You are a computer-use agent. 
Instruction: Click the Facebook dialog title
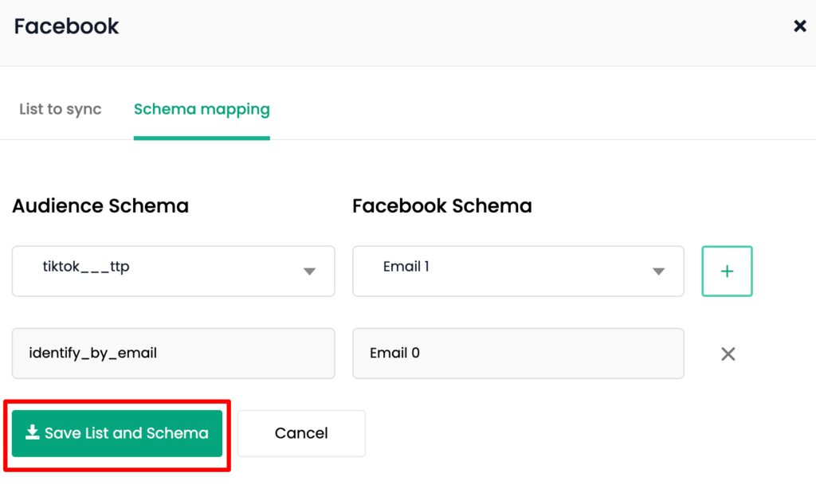click(67, 26)
